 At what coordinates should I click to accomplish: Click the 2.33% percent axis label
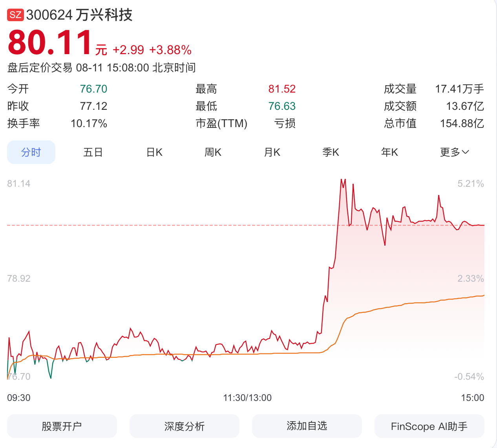coord(471,279)
